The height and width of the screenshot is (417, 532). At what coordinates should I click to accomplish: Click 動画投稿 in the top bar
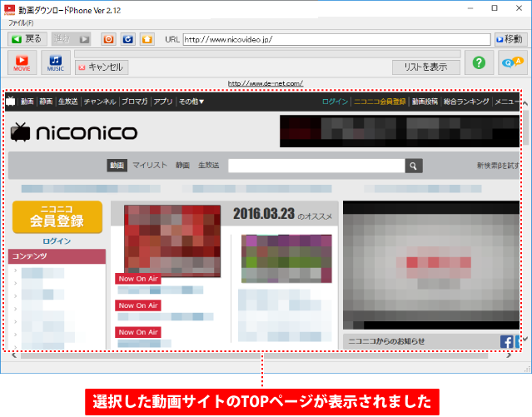coord(425,102)
